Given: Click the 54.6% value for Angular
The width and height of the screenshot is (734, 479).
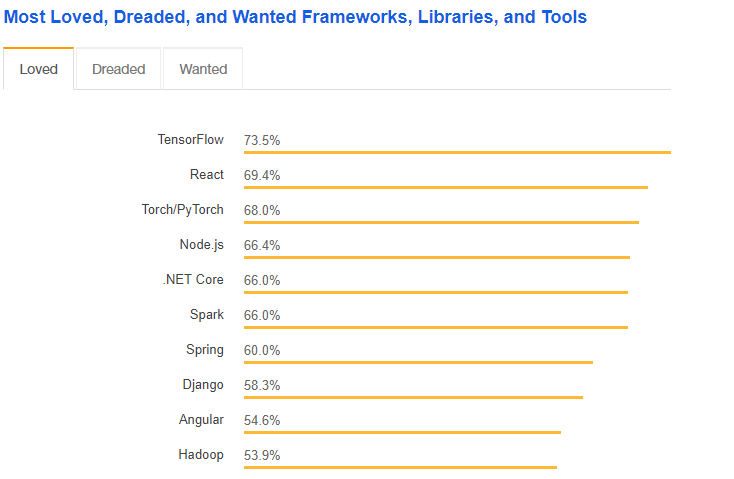Looking at the screenshot, I should 262,420.
